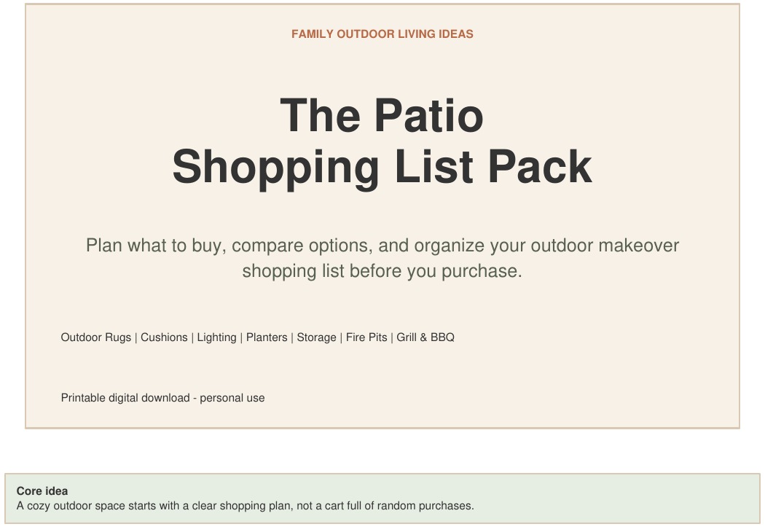Select Outdoor Rugs in the category list
The height and width of the screenshot is (532, 765).
coord(95,337)
